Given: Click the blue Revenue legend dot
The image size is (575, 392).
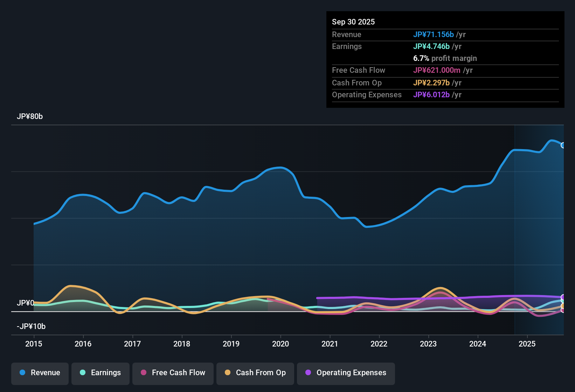Looking at the screenshot, I should point(22,373).
